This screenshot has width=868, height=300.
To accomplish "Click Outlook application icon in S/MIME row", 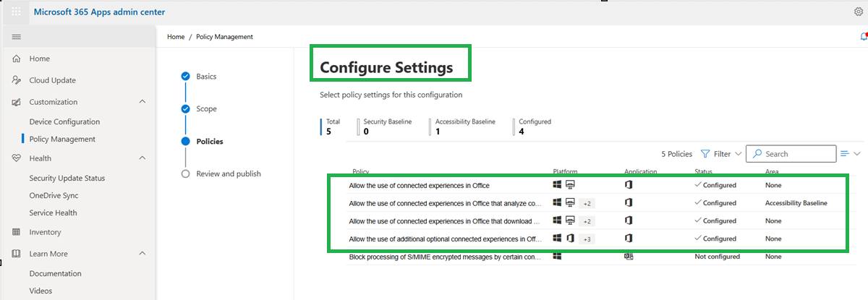I will 629,256.
